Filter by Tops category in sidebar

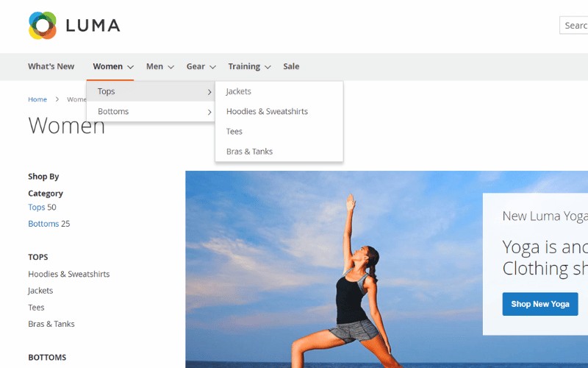pos(36,208)
